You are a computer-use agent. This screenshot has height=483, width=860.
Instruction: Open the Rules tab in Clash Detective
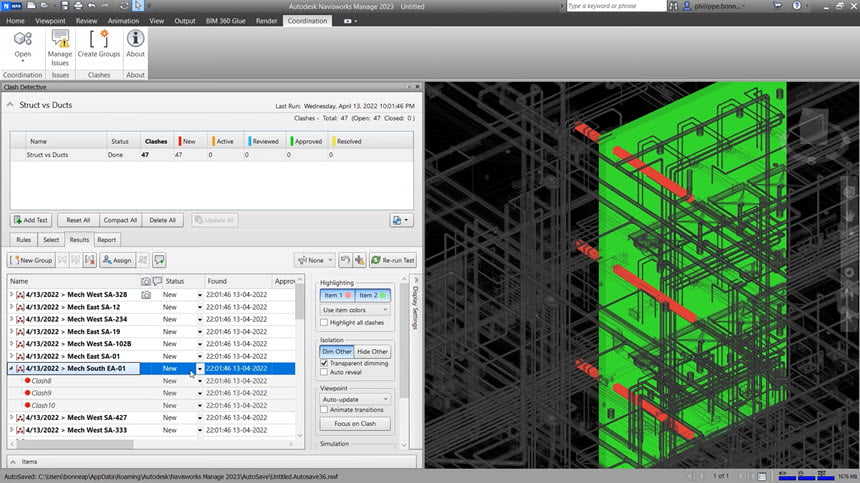point(24,240)
